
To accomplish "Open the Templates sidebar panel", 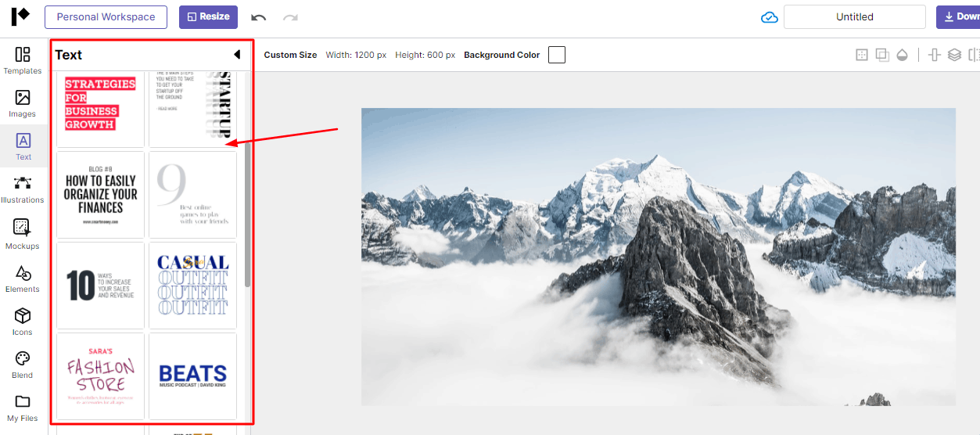I will coord(23,60).
